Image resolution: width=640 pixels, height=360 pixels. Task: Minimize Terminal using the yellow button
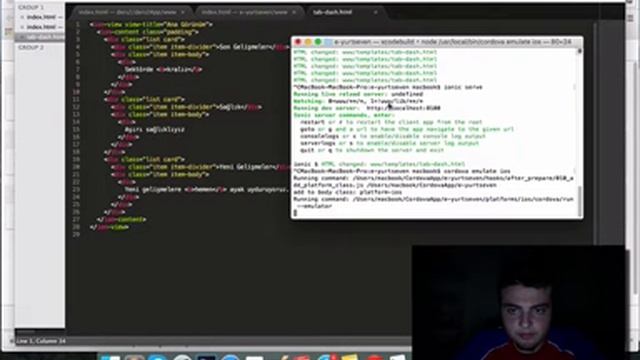(x=308, y=42)
